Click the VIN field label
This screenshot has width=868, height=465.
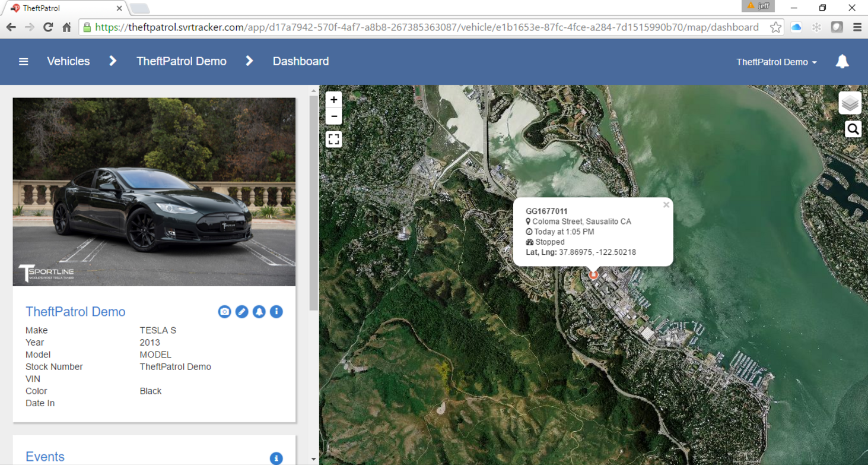click(33, 379)
